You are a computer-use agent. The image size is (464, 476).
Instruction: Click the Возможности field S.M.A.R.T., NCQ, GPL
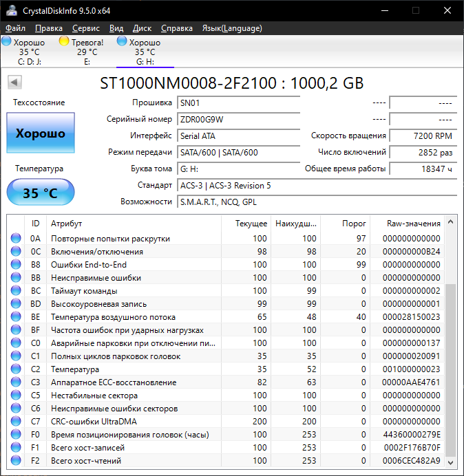[x=317, y=202]
